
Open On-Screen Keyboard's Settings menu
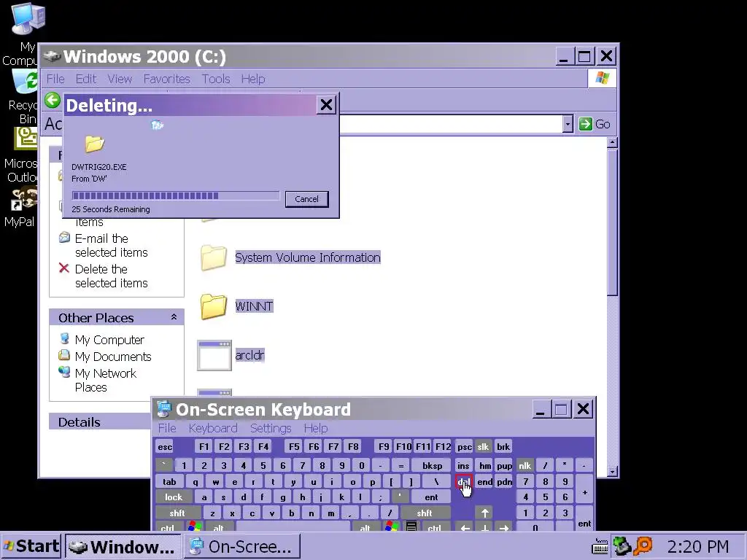tap(271, 428)
